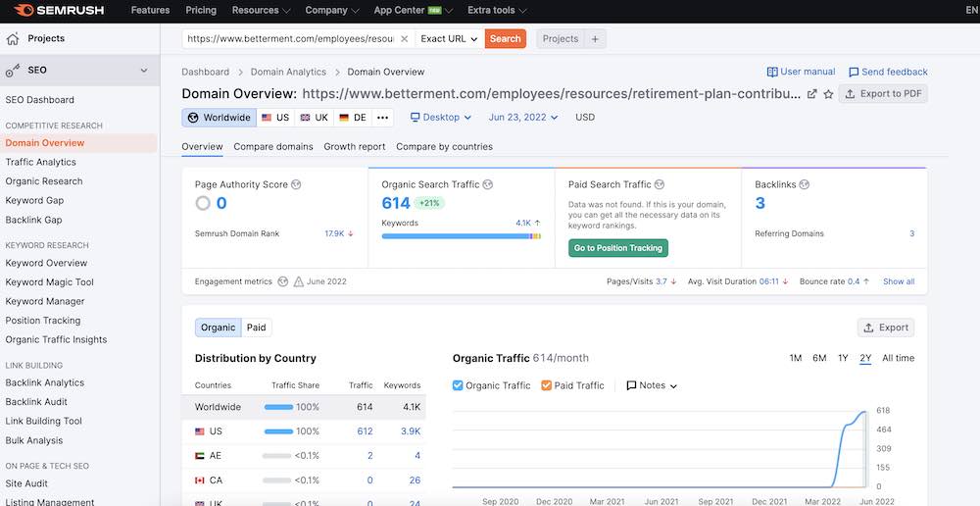Viewport: 980px width, 506px height.
Task: Click Worldwide traffic share bar
Action: click(278, 407)
